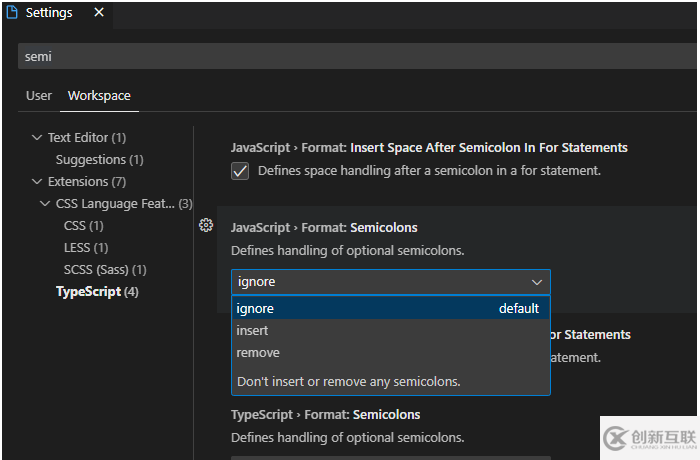Select the LESS (1) tree entry

coord(86,247)
